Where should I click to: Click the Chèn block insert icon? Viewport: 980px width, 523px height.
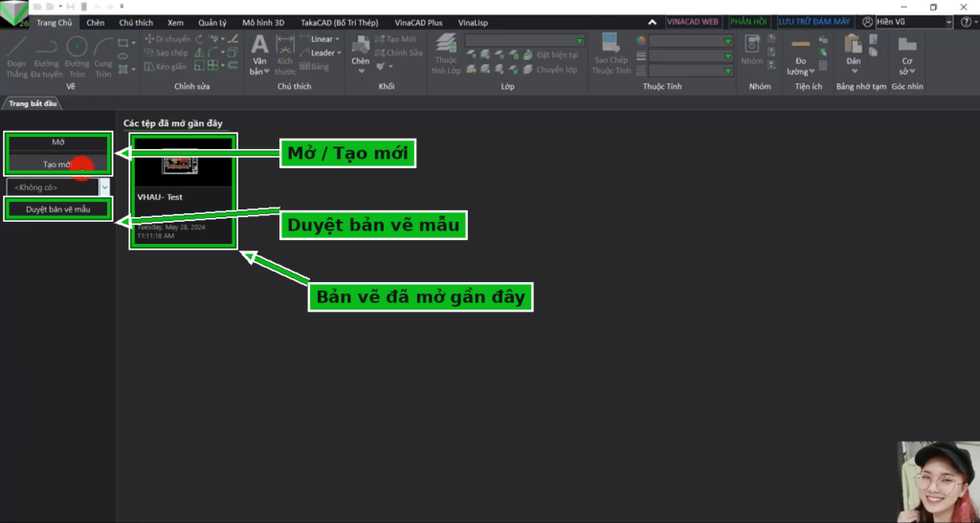pos(361,45)
